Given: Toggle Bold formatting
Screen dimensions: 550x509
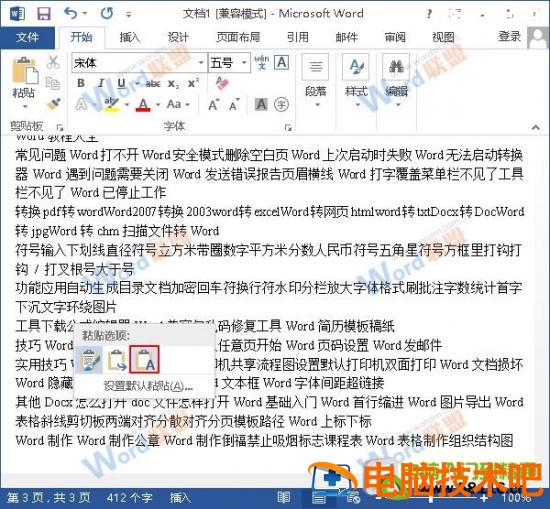Looking at the screenshot, I should (x=81, y=83).
